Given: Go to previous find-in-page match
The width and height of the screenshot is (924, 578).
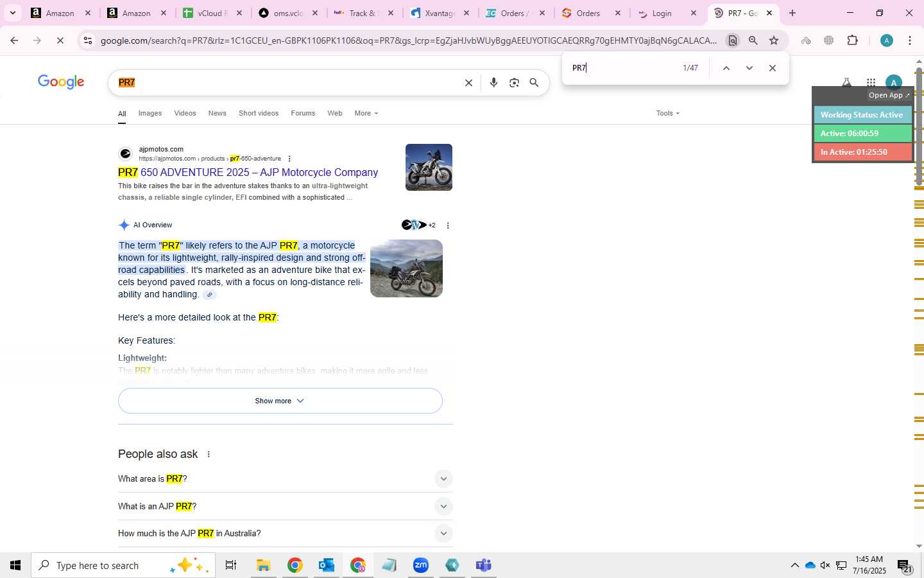Looking at the screenshot, I should 726,68.
